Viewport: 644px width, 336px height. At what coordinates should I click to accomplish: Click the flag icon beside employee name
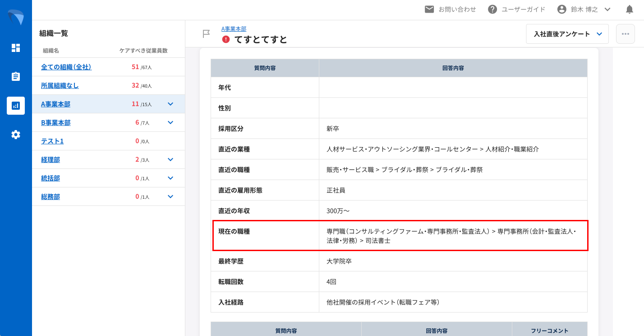pyautogui.click(x=206, y=34)
